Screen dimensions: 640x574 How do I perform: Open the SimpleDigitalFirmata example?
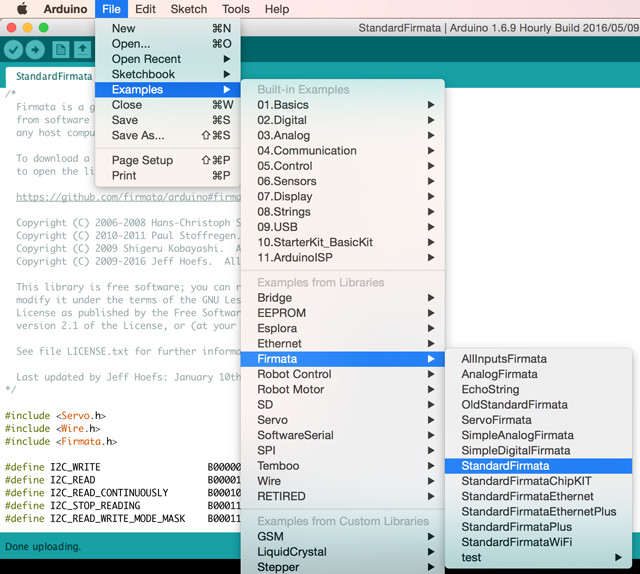coord(538,451)
